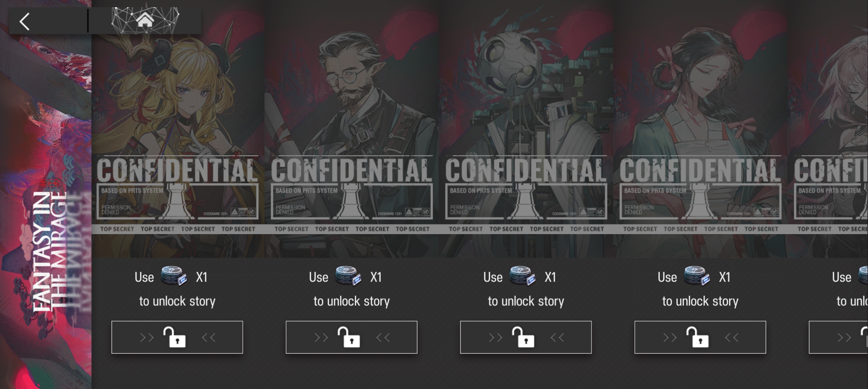The width and height of the screenshot is (868, 389).
Task: Unlock the bearded glasses man's story
Action: [x=351, y=337]
